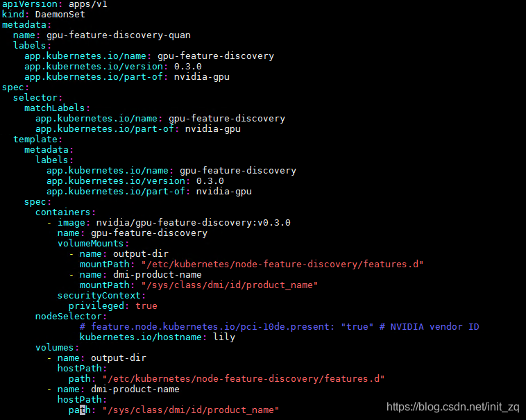Viewport: 526px width, 420px height.
Task: Click the 'matchLabels:' key
Action: pyautogui.click(x=57, y=108)
